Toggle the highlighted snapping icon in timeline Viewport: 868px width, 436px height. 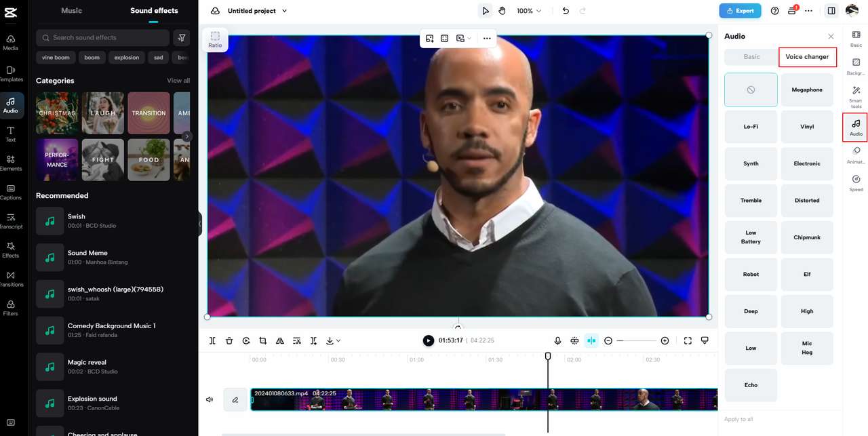591,340
